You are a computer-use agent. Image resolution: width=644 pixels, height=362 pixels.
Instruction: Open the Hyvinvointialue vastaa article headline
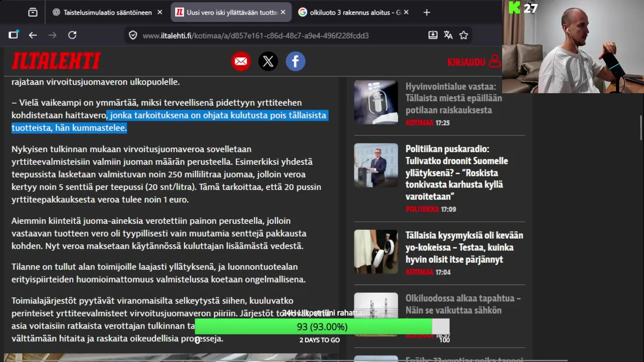tap(453, 98)
